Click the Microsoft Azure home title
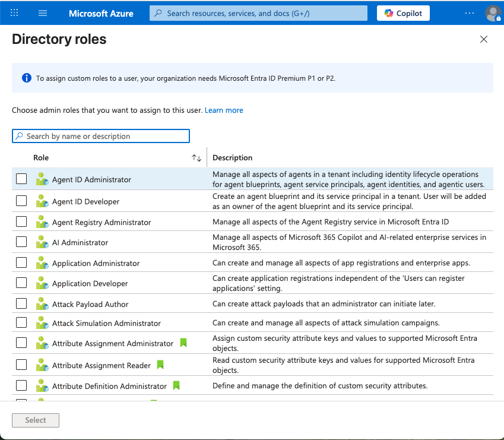Screen dimensions: 504x440 click(101, 13)
